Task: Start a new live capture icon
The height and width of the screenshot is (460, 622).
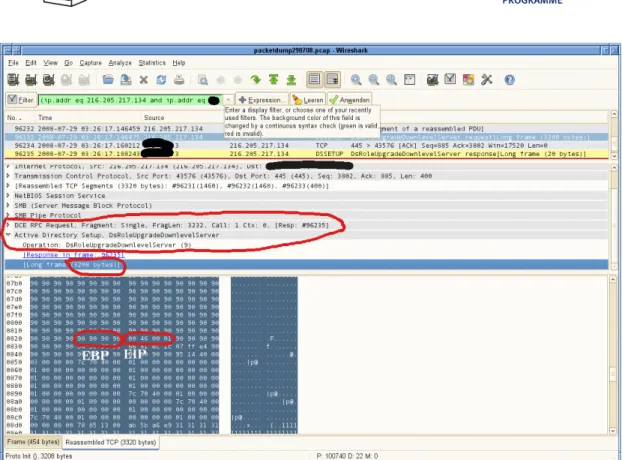Action: 48,80
